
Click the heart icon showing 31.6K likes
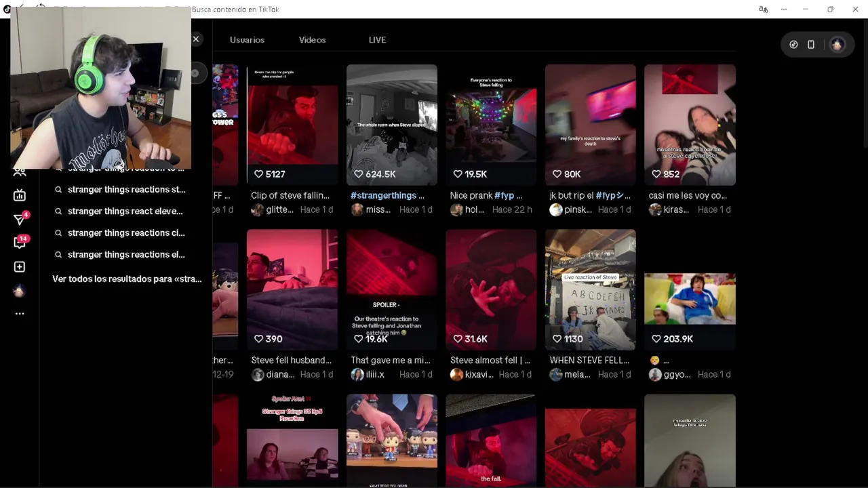(457, 339)
